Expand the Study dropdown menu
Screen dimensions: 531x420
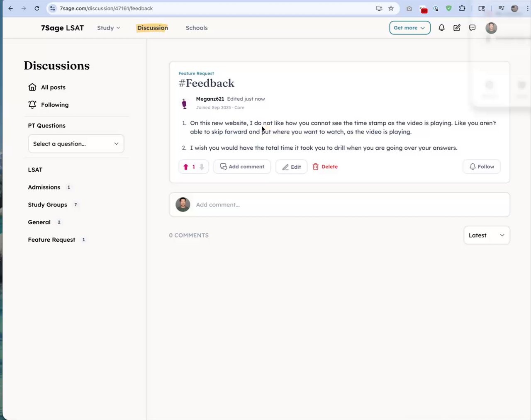(109, 28)
